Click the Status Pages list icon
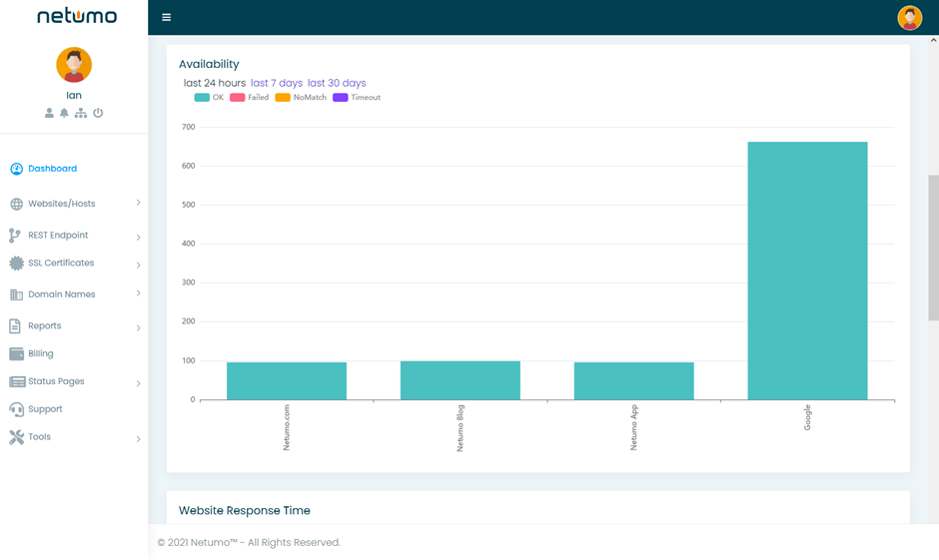This screenshot has width=939, height=560. pyautogui.click(x=17, y=381)
